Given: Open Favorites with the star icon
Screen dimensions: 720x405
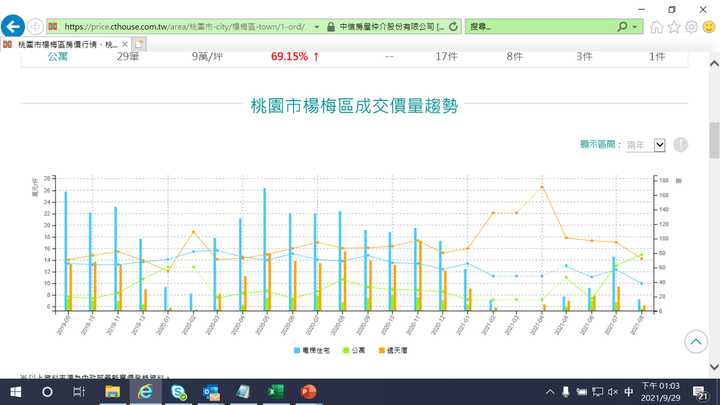Looking at the screenshot, I should [x=674, y=27].
